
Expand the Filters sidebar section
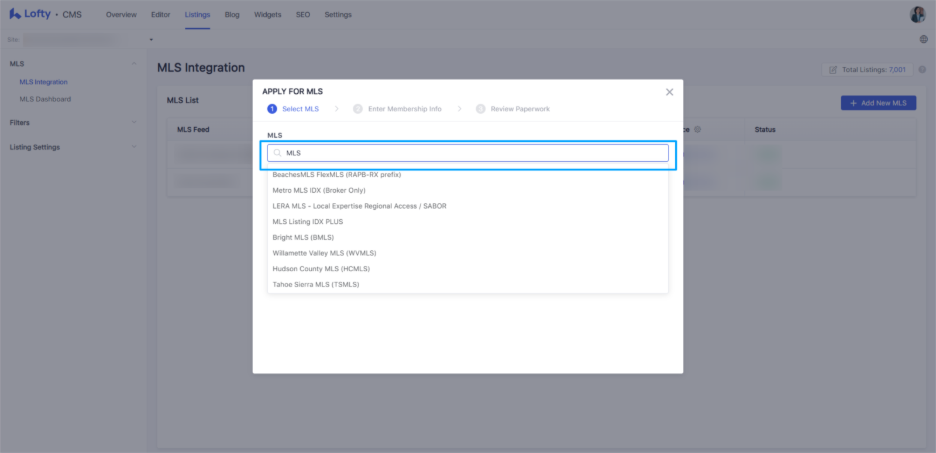(x=133, y=123)
